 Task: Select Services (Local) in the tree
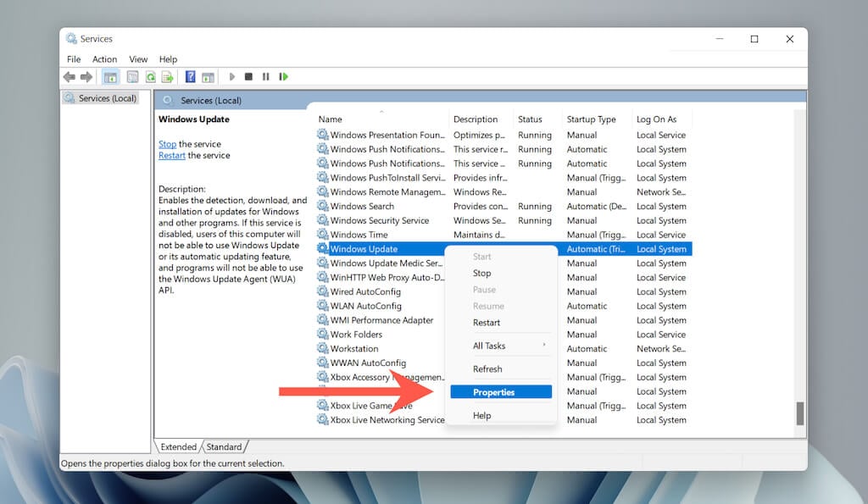(x=107, y=98)
